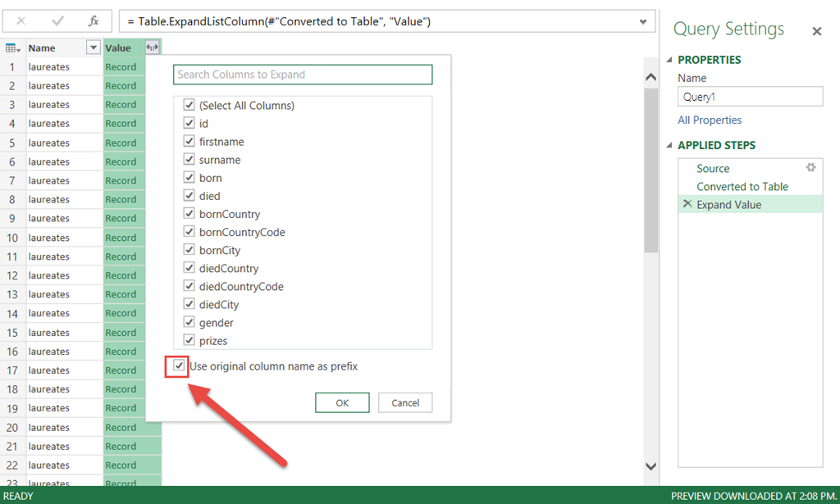
Task: Collapse the PROPERTIES section
Action: tap(669, 60)
